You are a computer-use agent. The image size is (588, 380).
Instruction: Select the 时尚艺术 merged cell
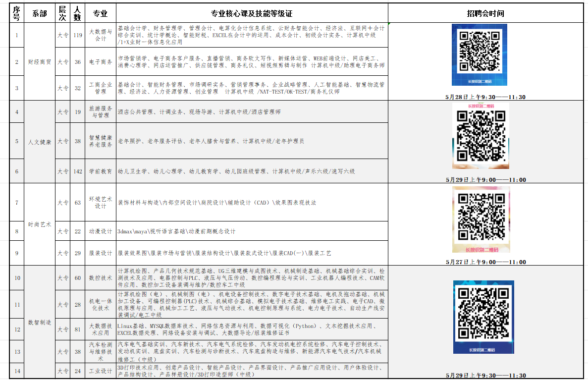point(40,224)
